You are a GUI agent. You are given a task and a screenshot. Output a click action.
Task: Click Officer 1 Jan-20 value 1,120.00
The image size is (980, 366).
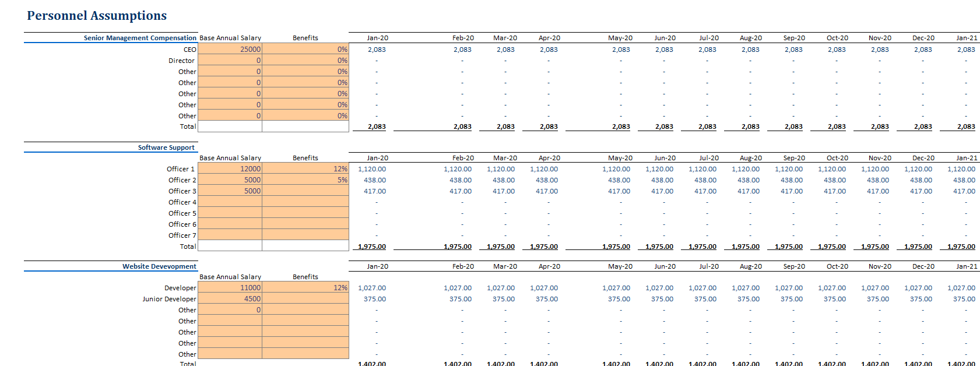pyautogui.click(x=372, y=169)
